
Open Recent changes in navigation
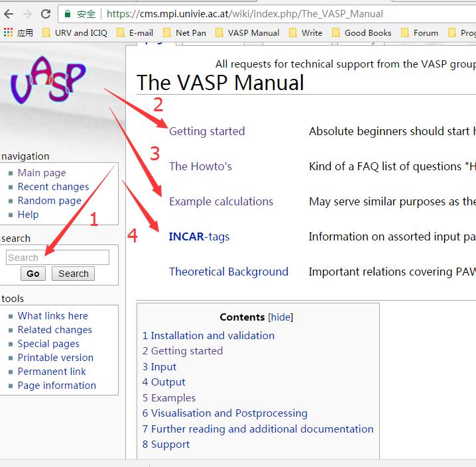tap(53, 187)
